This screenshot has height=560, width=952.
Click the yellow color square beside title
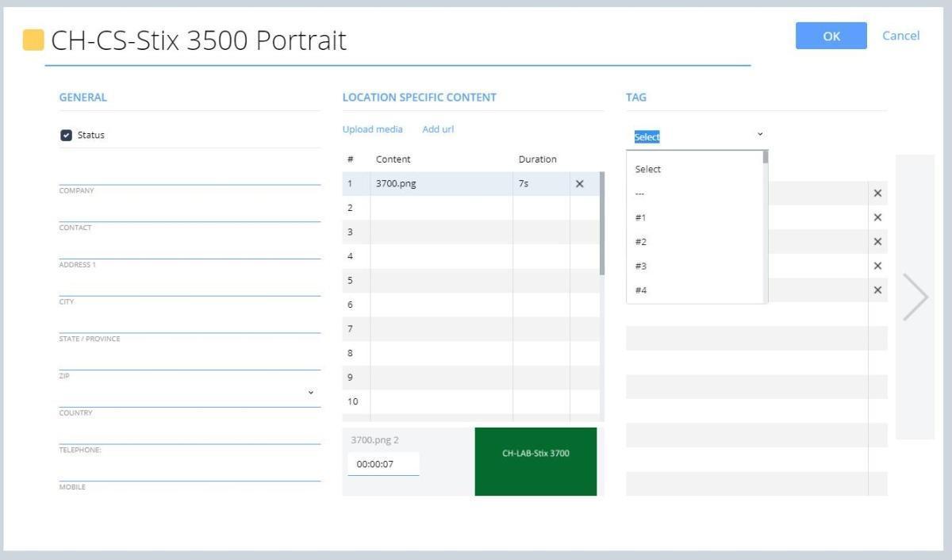(x=33, y=40)
